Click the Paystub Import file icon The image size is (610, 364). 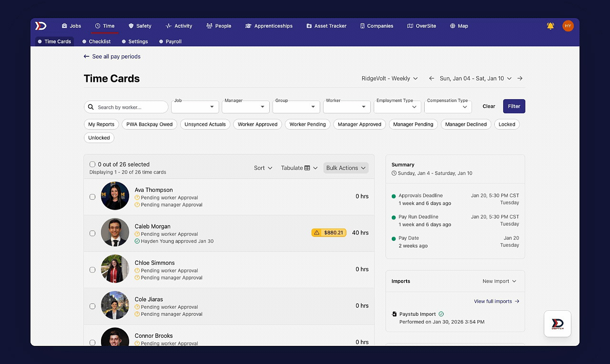[x=394, y=314]
